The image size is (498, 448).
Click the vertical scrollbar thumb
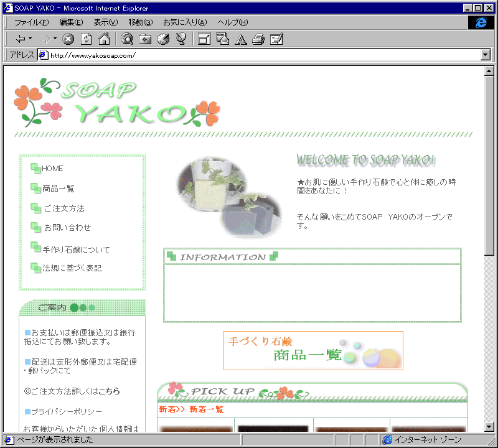click(x=489, y=166)
